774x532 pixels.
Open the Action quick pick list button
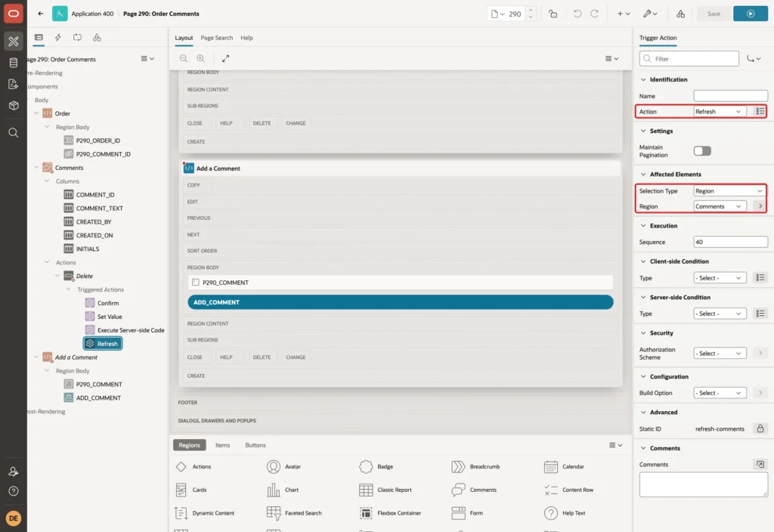coord(760,112)
